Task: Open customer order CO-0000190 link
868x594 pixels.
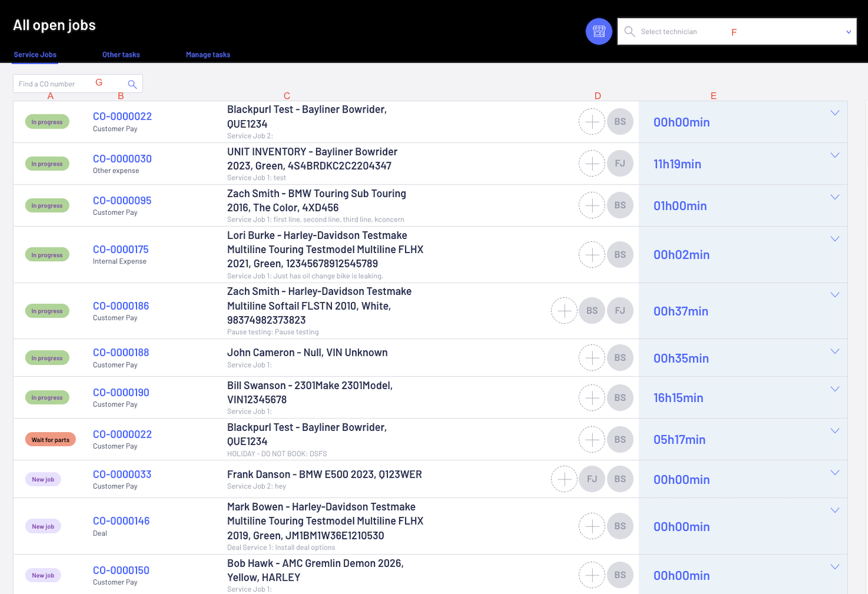Action: point(121,393)
